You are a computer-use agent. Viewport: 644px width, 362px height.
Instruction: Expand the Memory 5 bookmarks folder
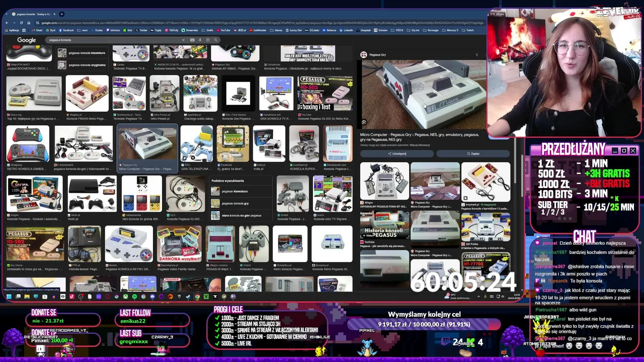pos(450,30)
